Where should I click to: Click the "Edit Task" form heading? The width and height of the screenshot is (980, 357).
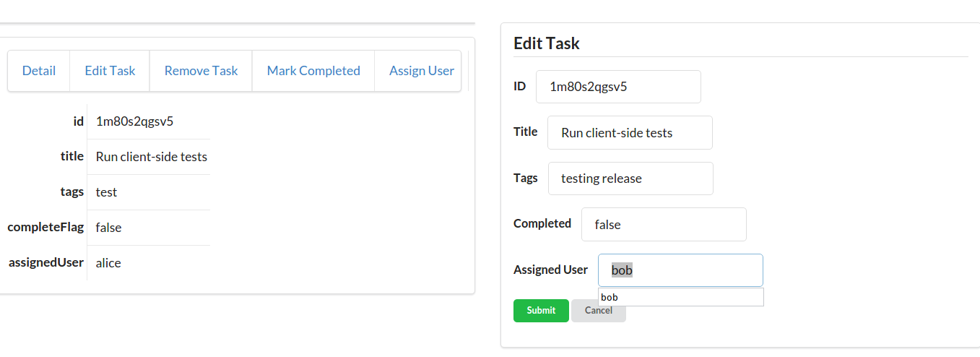pyautogui.click(x=547, y=43)
